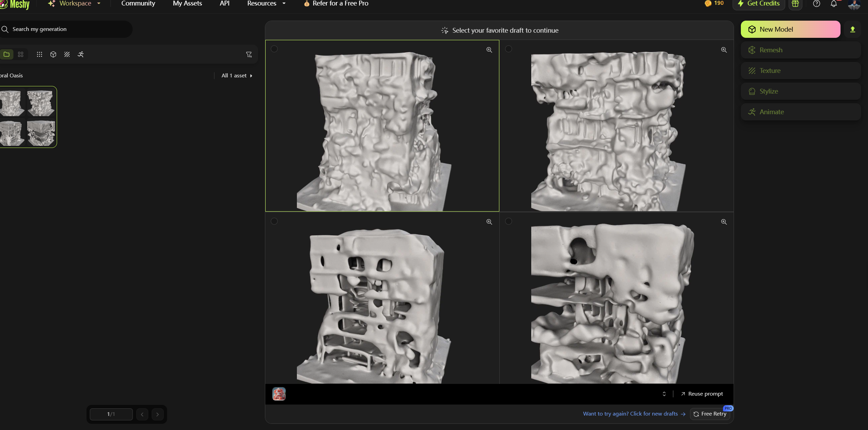Click the New Model button

pos(790,30)
